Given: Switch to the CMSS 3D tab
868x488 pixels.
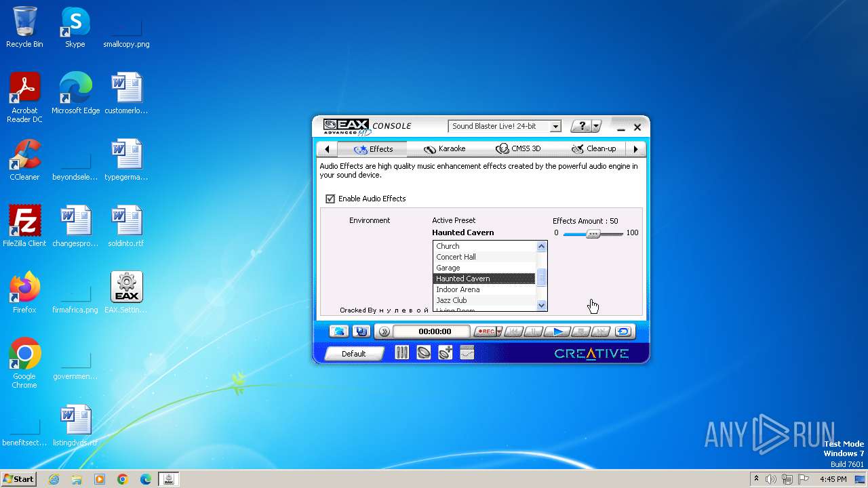Looking at the screenshot, I should 518,148.
